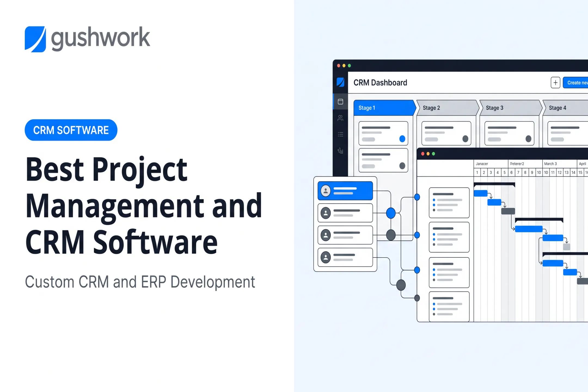Select the third contact row in list
Image resolution: width=588 pixels, height=392 pixels.
[x=345, y=235]
